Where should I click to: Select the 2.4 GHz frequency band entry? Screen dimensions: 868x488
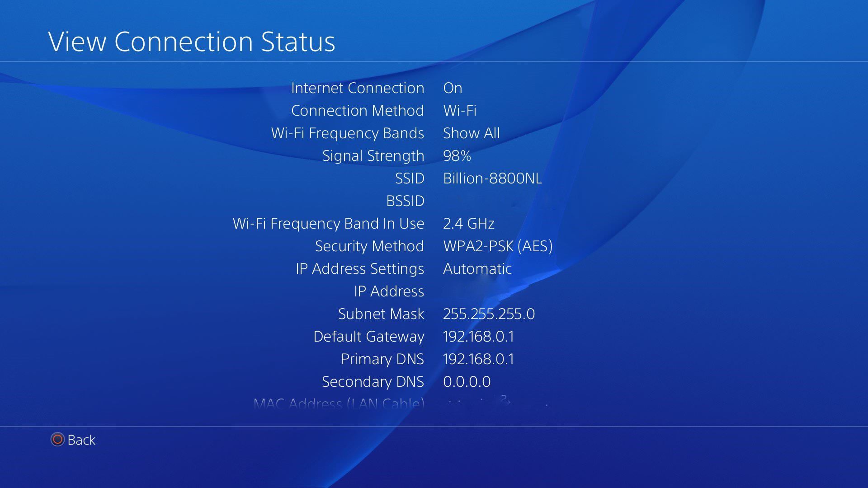(468, 223)
